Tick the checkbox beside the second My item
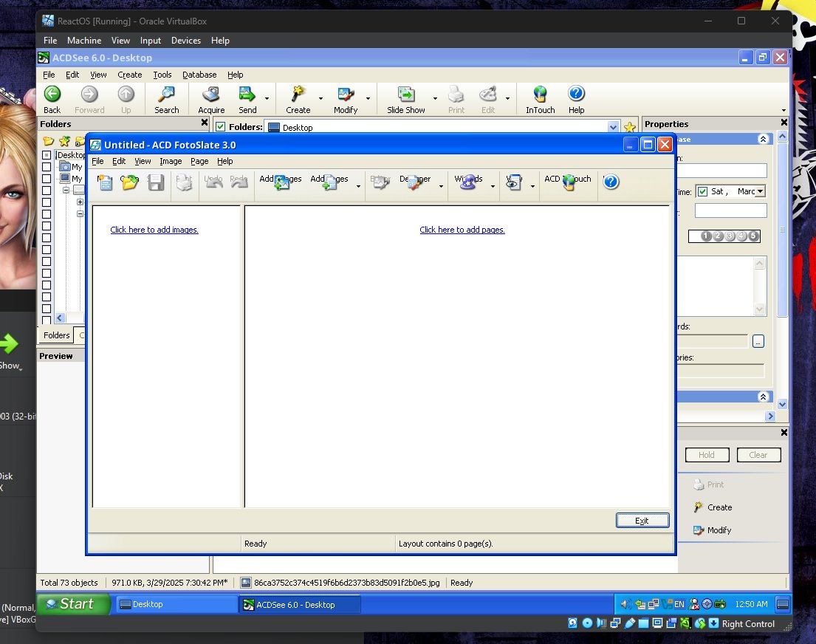Image resolution: width=816 pixels, height=644 pixels. pyautogui.click(x=47, y=179)
